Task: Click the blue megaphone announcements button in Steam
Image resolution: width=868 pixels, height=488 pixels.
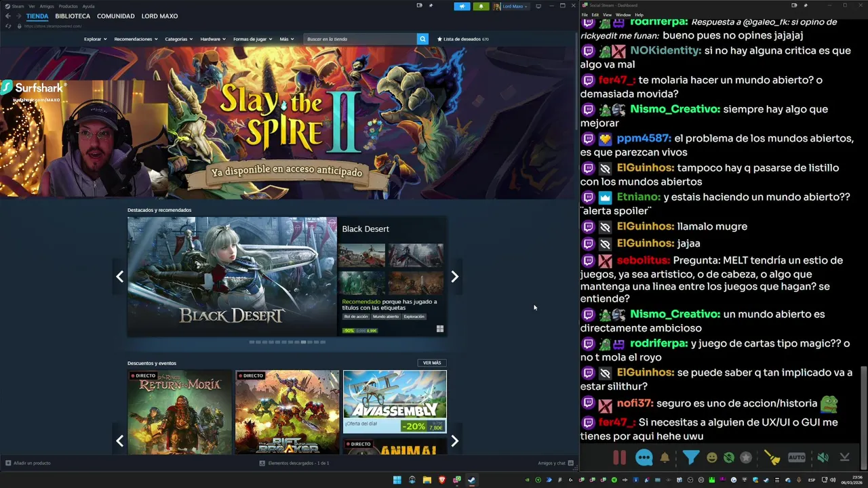Action: click(x=462, y=6)
